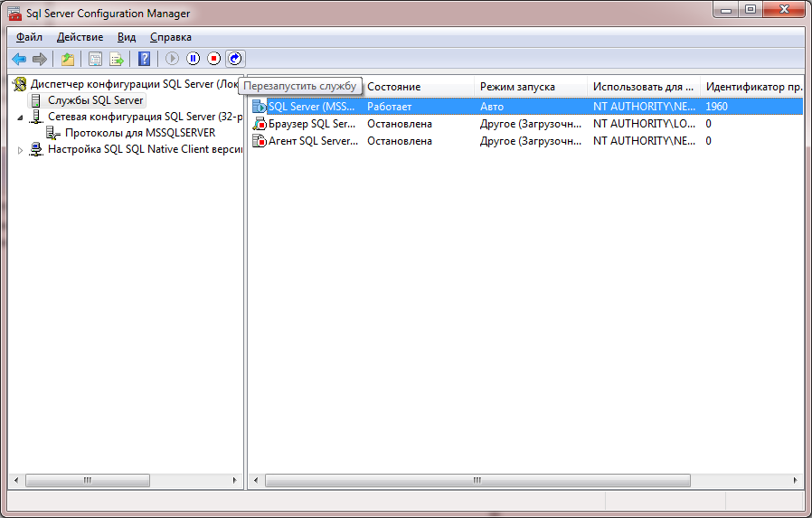This screenshot has width=812, height=518.
Task: Click the SQL Server (MSS...) service icon
Action: tap(259, 107)
